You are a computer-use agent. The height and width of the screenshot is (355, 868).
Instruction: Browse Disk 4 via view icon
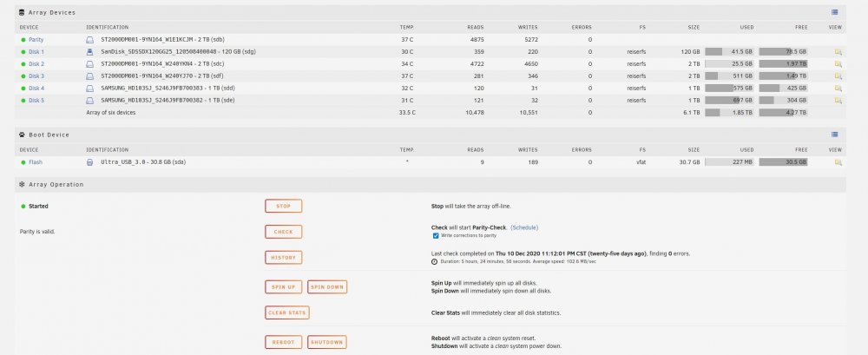click(x=838, y=89)
